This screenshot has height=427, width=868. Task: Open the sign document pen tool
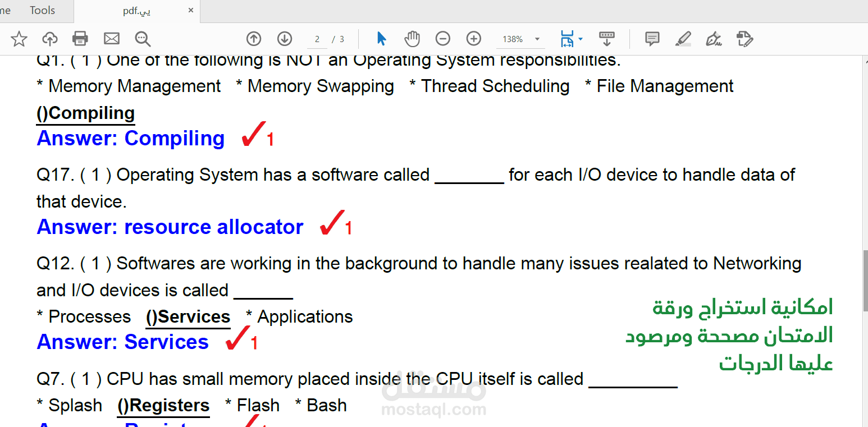click(714, 39)
